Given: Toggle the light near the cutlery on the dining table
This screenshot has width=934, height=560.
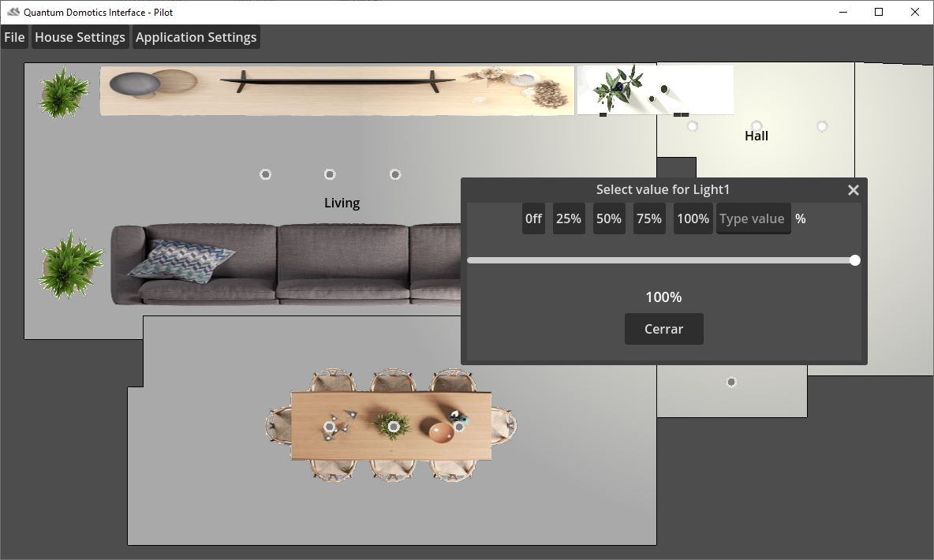Looking at the screenshot, I should click(330, 427).
